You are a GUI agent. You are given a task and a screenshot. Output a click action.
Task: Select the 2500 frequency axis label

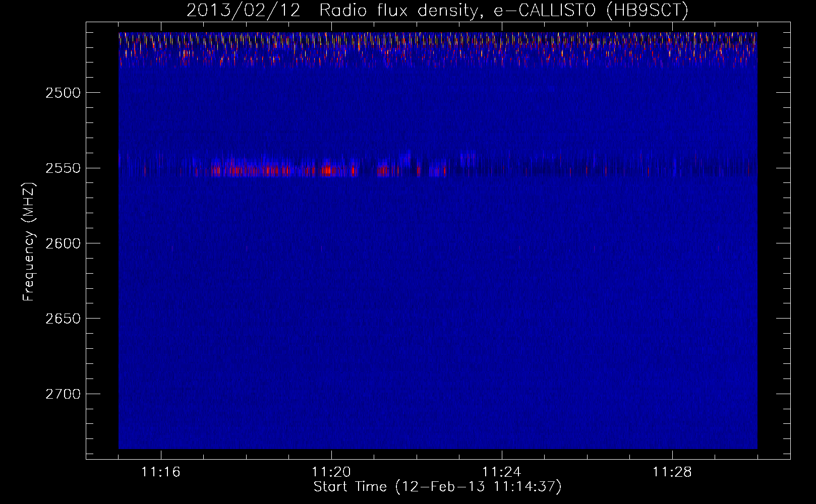[x=63, y=93]
